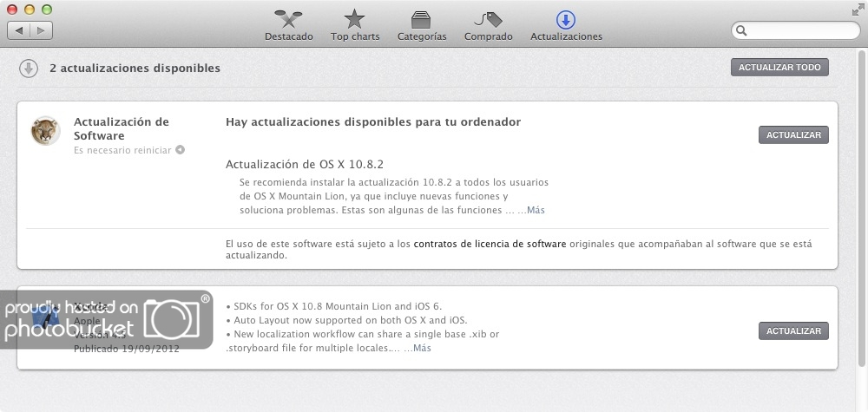Click 'Actualización de OS X 10.8.2' title
This screenshot has height=412, width=868.
(x=305, y=164)
